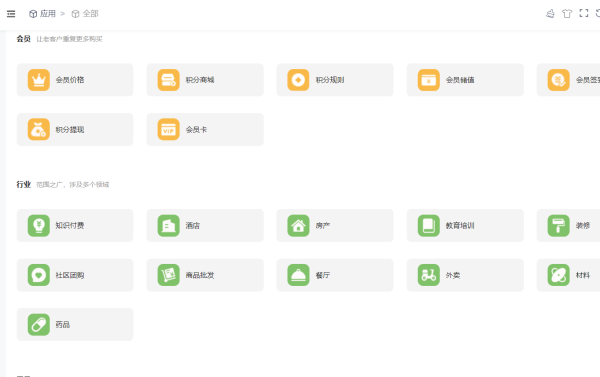This screenshot has height=377, width=600.
Task: Open the 教育培训 app
Action: pyautogui.click(x=465, y=225)
